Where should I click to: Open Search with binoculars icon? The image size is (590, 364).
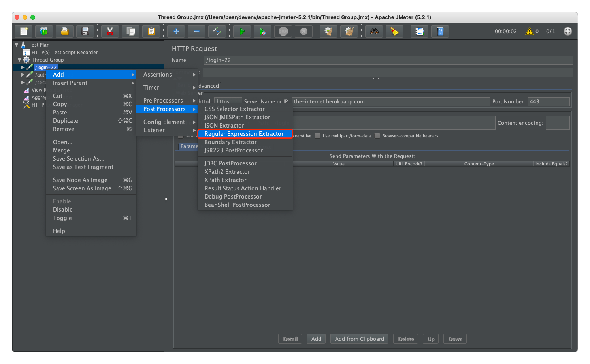click(x=374, y=31)
